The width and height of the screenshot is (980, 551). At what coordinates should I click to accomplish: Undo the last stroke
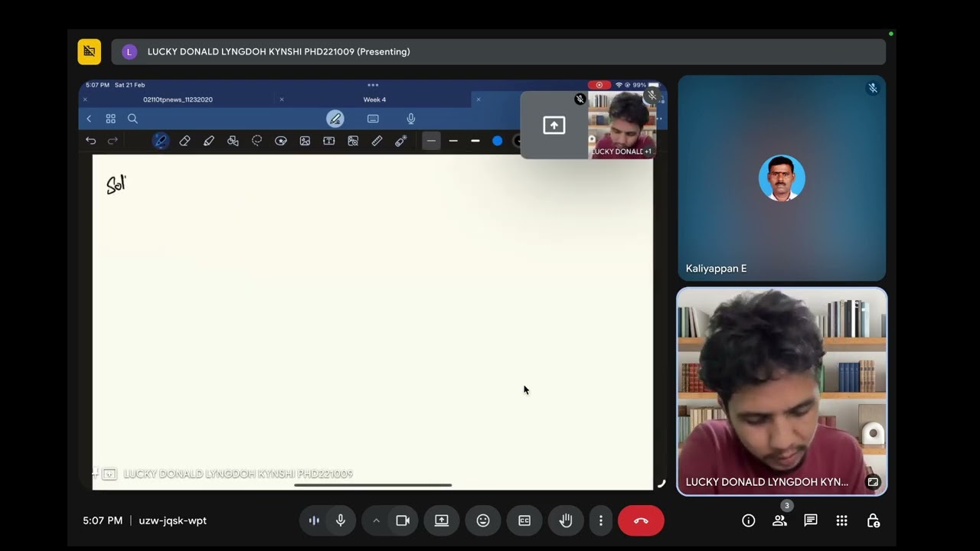tap(90, 141)
